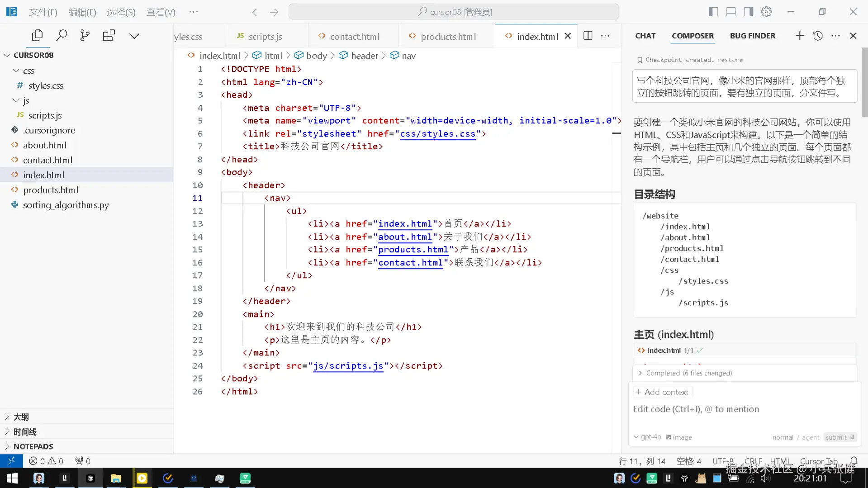Show hidden menu bar items

coord(194,12)
